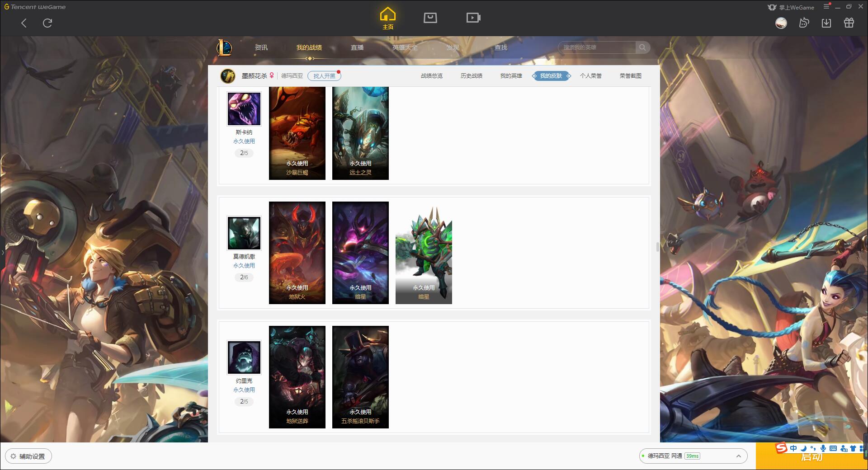Click the 斯卡纳 champion portrait
This screenshot has height=470, width=868.
(244, 108)
